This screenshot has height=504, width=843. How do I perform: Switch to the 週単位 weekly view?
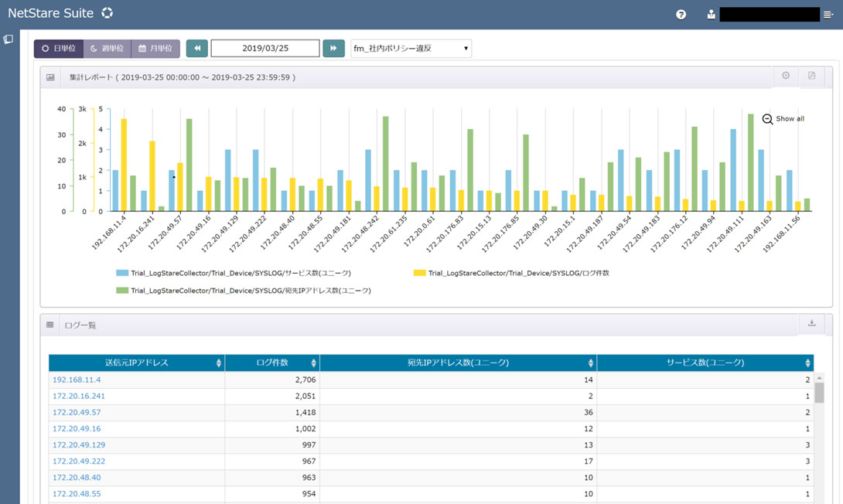107,49
